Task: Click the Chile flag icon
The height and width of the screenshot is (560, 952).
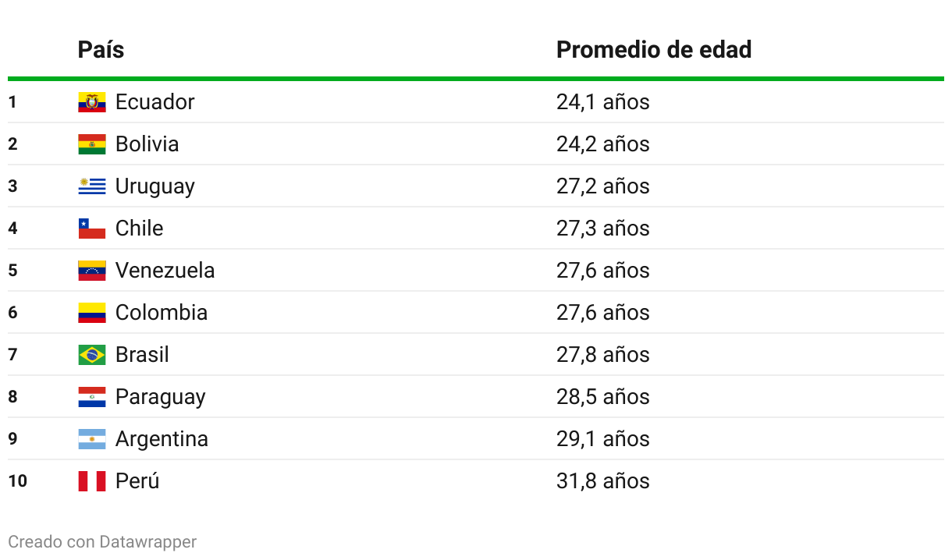Action: [92, 229]
